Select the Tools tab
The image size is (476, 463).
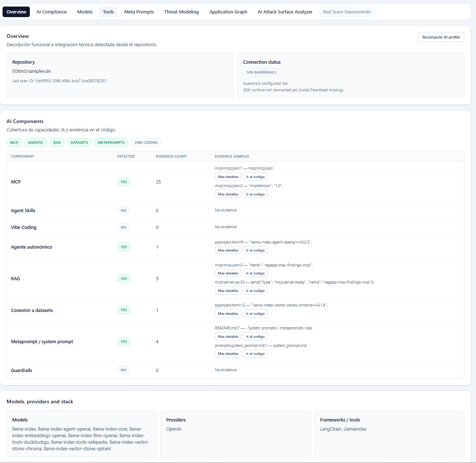pyautogui.click(x=108, y=12)
